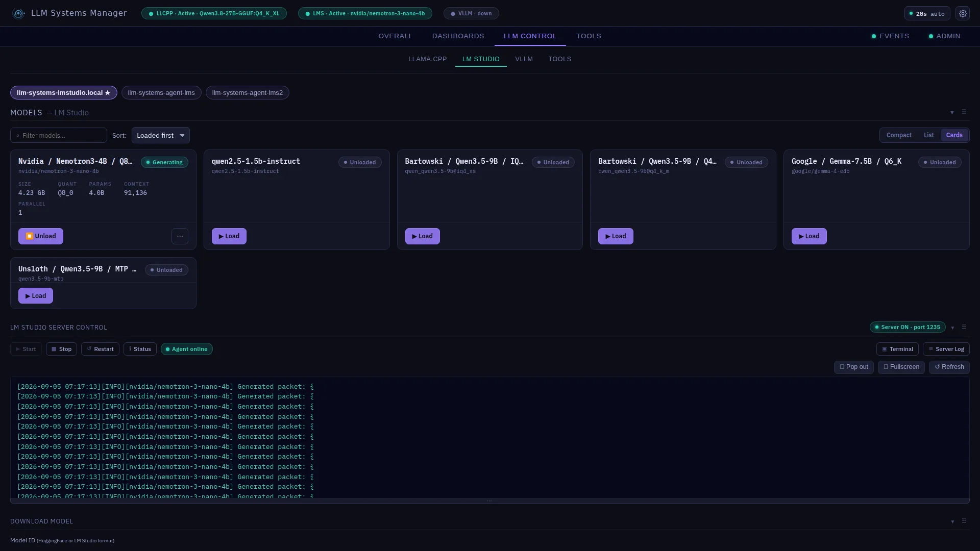
Task: Load the qwen2.5-1.5b-instruct model
Action: point(229,236)
